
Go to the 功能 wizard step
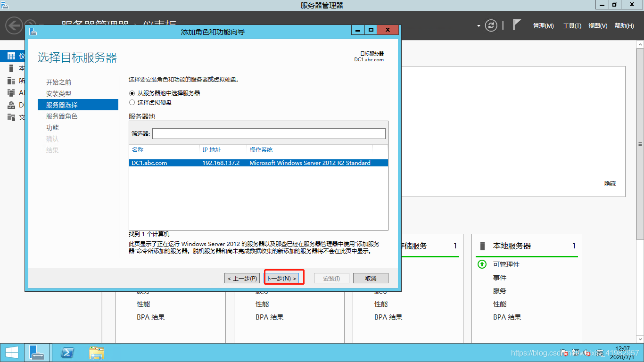point(52,127)
